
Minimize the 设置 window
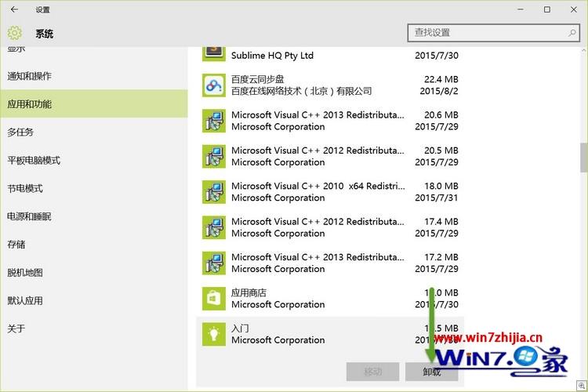tap(521, 9)
